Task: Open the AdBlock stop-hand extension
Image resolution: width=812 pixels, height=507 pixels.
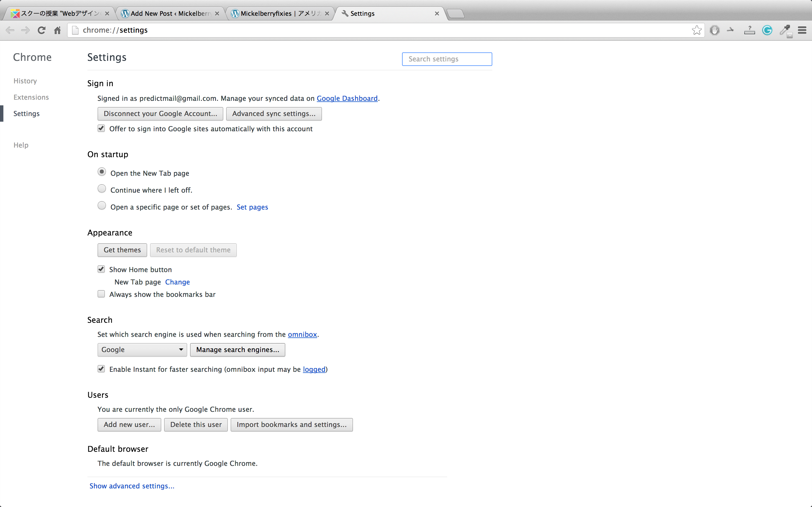Action: coord(714,30)
